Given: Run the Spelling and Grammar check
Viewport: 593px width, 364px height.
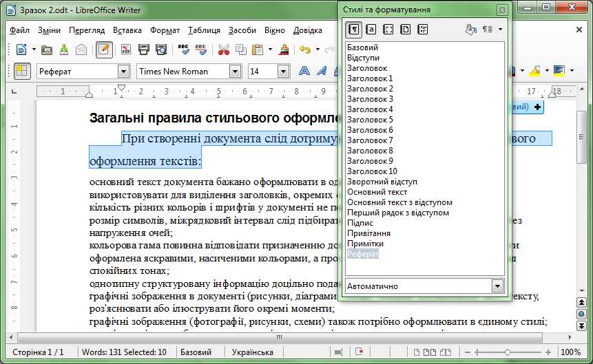Looking at the screenshot, I should tap(184, 50).
